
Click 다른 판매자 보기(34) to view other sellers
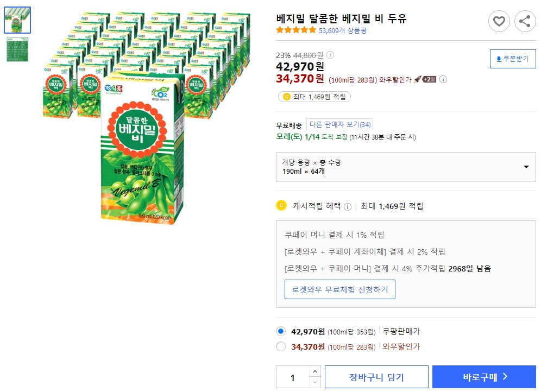340,124
